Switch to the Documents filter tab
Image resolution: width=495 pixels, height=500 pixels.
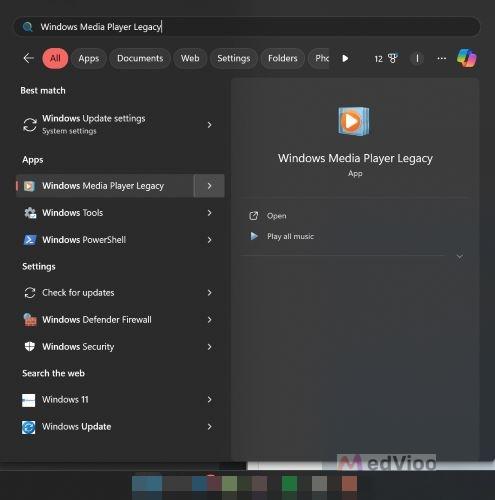140,58
